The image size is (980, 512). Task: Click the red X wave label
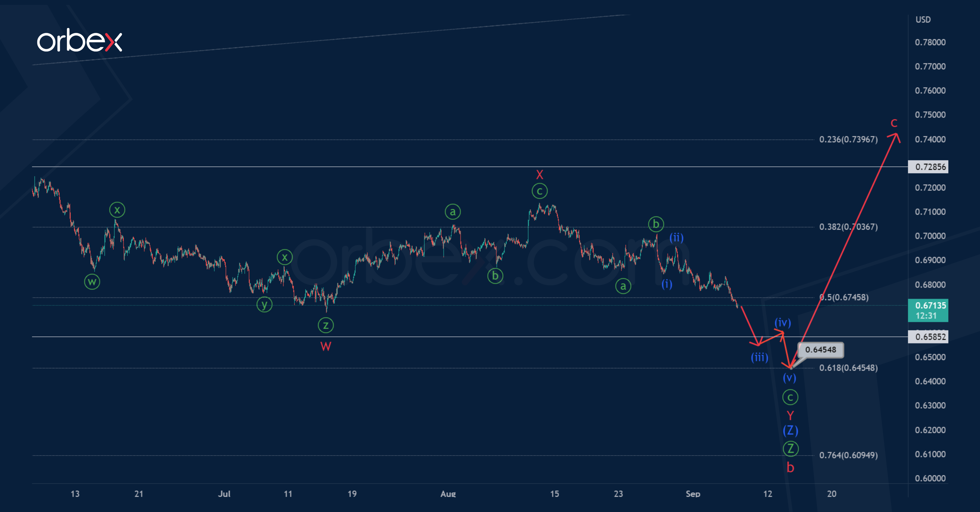[540, 174]
